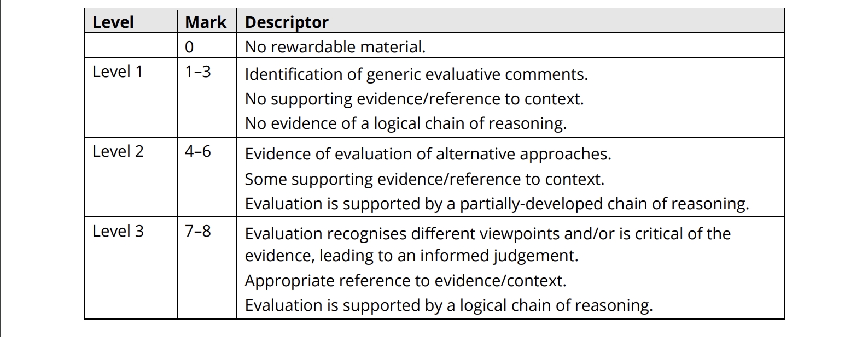This screenshot has width=868, height=337.
Task: Click the "4–6" mark range cell
Action: 197,151
